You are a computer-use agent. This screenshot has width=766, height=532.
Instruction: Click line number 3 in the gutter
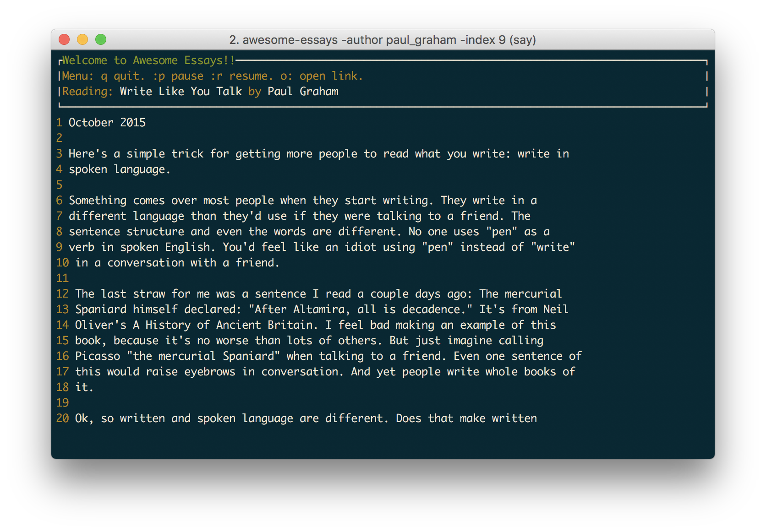pos(59,154)
